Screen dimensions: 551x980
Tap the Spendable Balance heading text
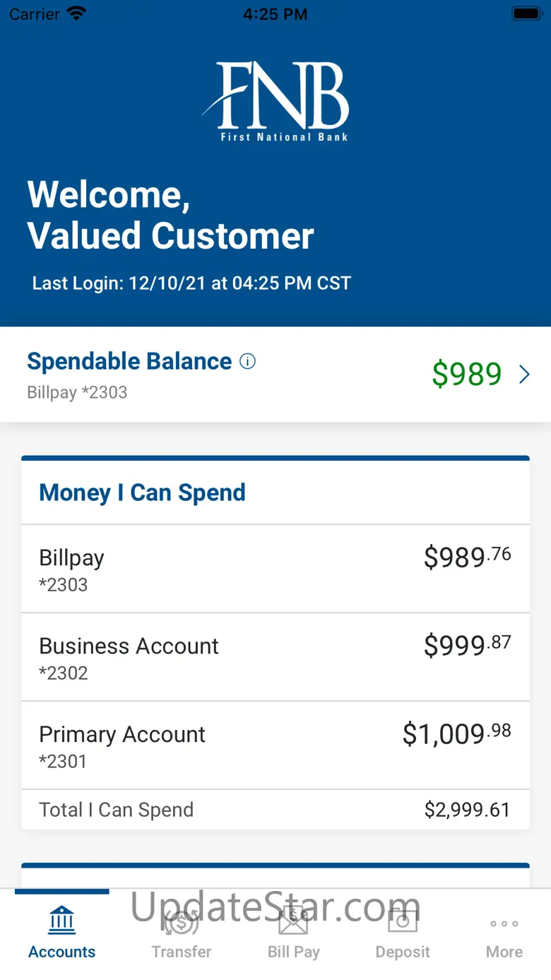click(129, 361)
